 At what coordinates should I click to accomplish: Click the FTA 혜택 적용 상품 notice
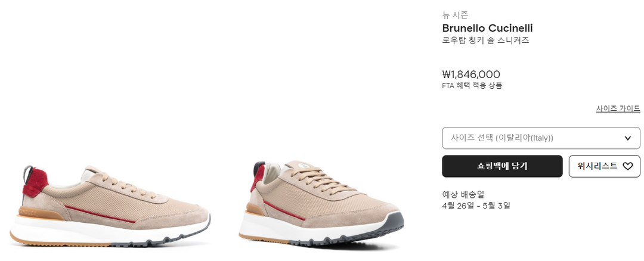(472, 86)
